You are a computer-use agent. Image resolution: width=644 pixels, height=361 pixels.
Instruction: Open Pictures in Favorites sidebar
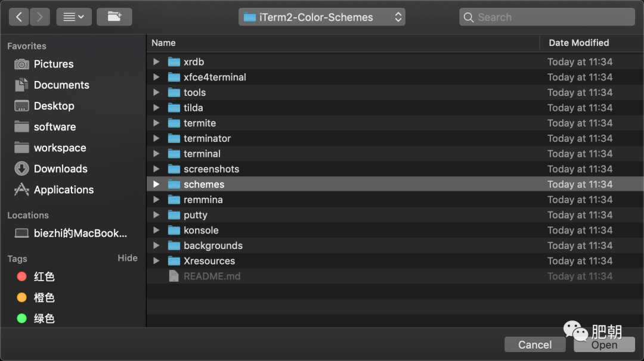(54, 64)
